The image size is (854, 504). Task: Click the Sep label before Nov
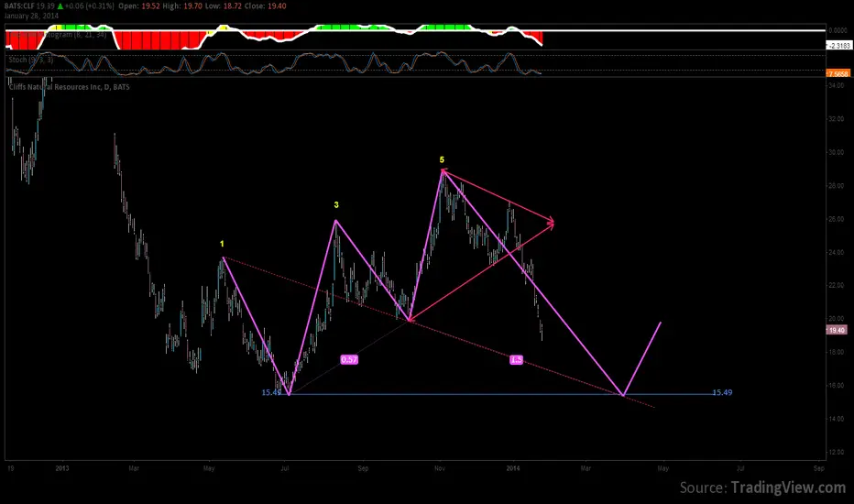(363, 468)
